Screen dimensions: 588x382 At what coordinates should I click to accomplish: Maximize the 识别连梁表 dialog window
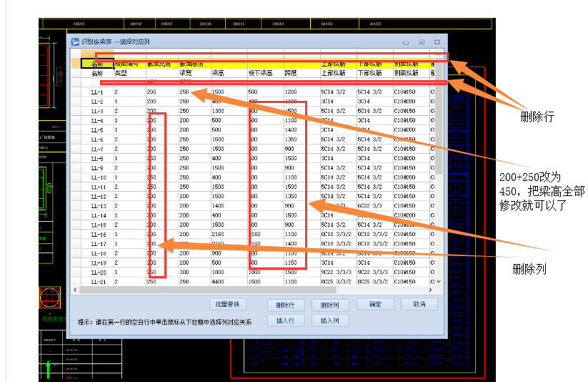(x=422, y=42)
